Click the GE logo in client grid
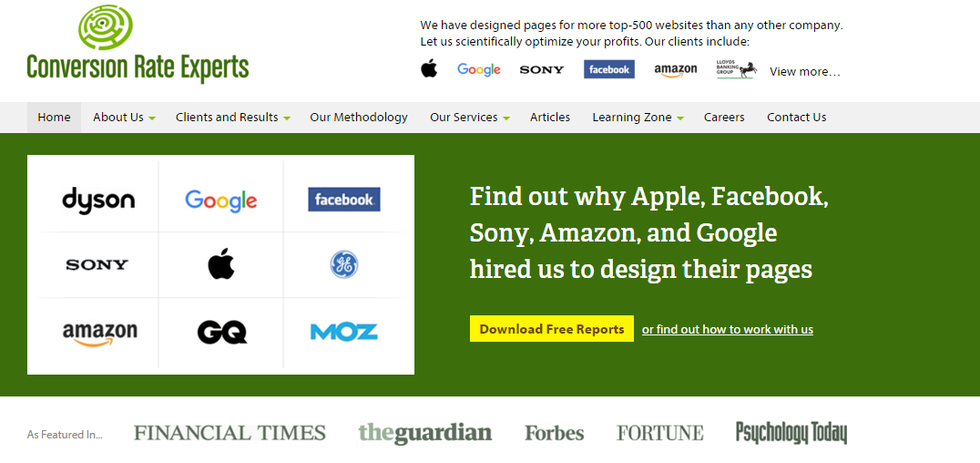980x463 pixels. click(343, 264)
